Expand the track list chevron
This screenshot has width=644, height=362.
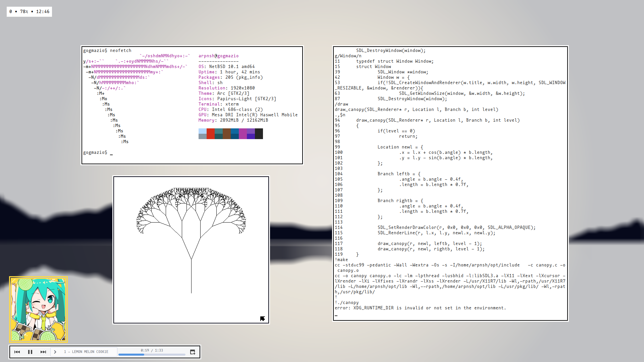55,352
